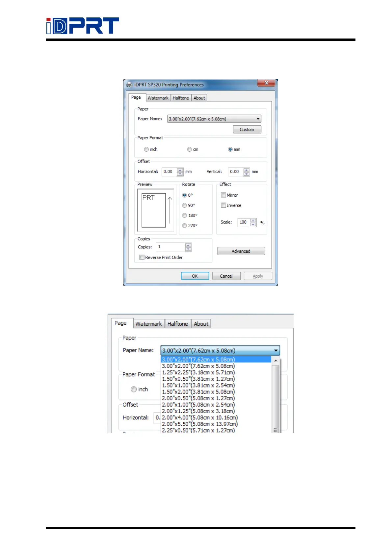Pick 2.00"x1.00"(5.08cm x 2.54cm) paper size

pyautogui.click(x=216, y=405)
